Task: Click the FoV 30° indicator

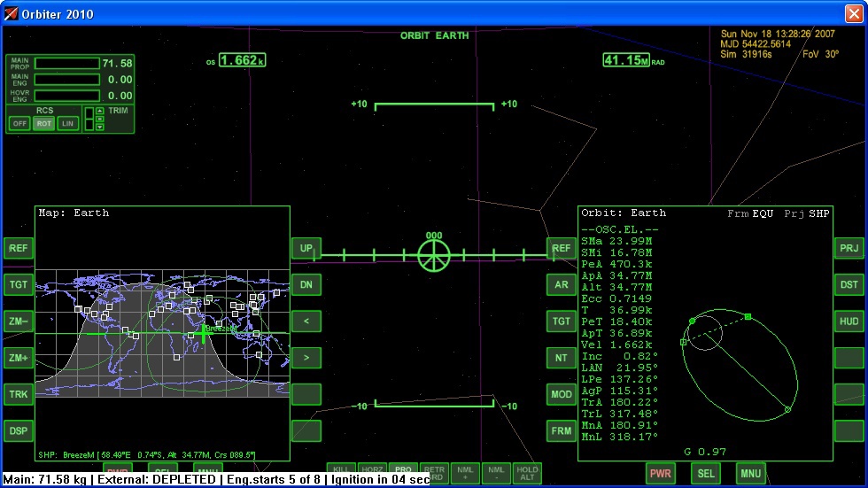Action: 820,54
